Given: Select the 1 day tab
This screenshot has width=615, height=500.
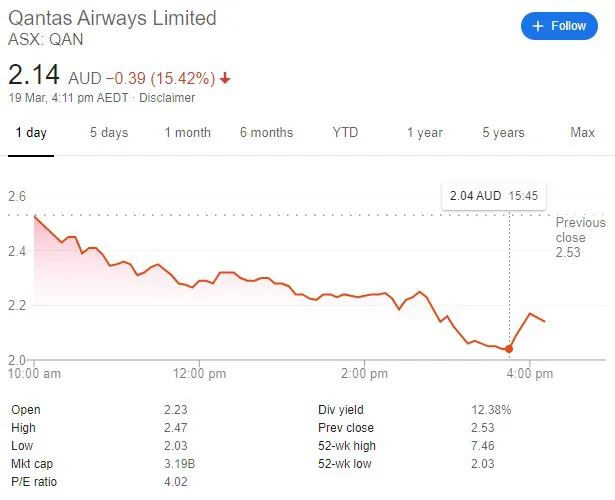Looking at the screenshot, I should tap(30, 133).
